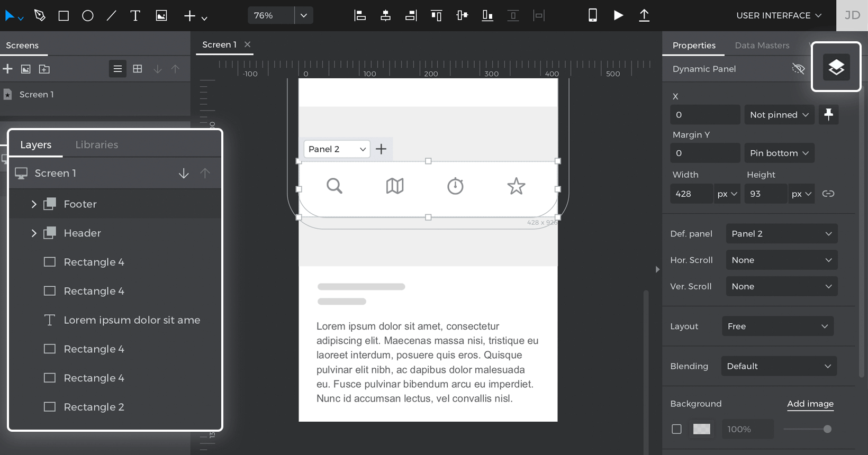Switch to the Screen 1 canvas tab

click(x=219, y=44)
